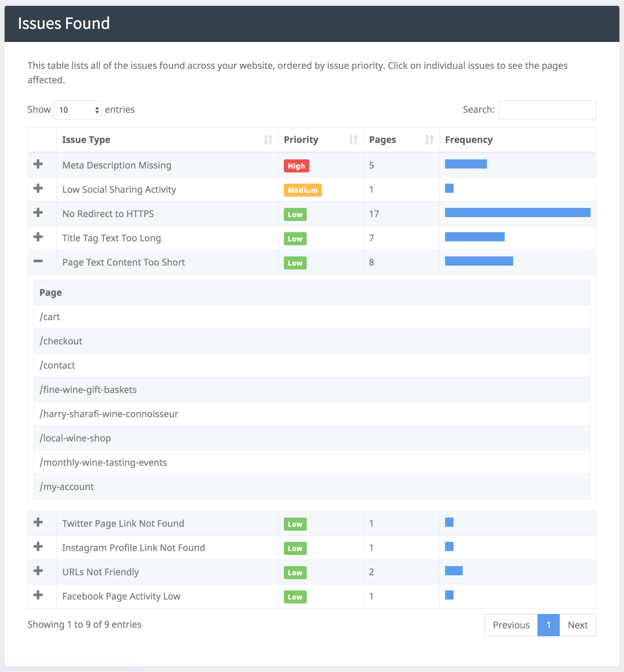Image resolution: width=624 pixels, height=672 pixels.
Task: Click the High priority badge
Action: pos(296,166)
